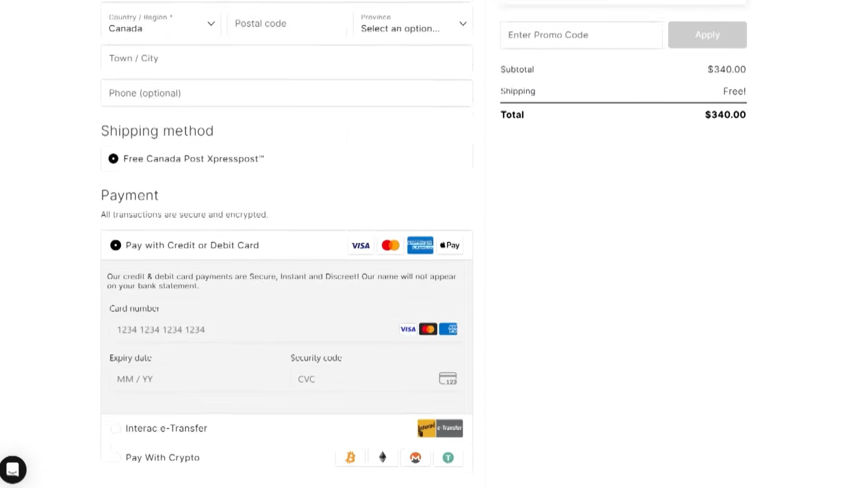The width and height of the screenshot is (868, 488).
Task: Focus the Enter Promo Code field
Action: [581, 35]
